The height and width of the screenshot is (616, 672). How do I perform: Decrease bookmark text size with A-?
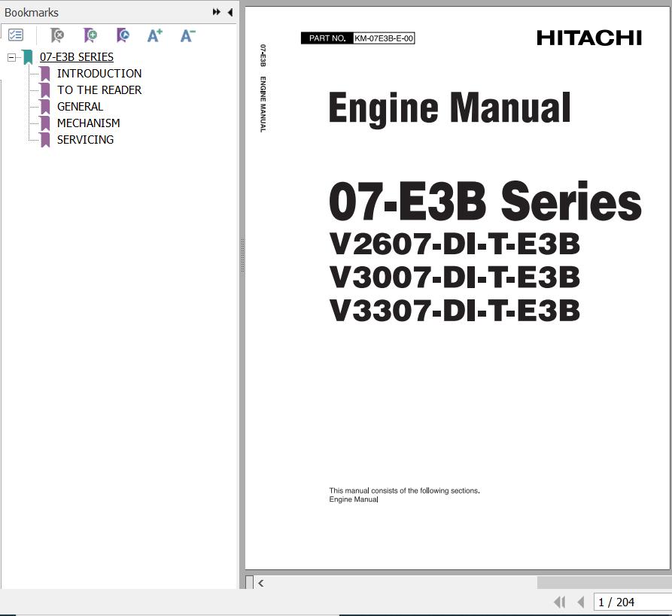click(187, 35)
